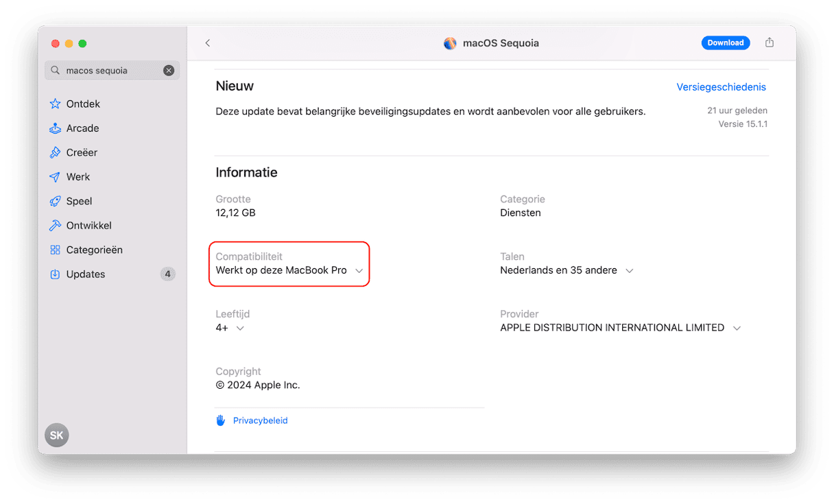Click the back chevron in the title bar
The image size is (834, 504).
point(208,43)
